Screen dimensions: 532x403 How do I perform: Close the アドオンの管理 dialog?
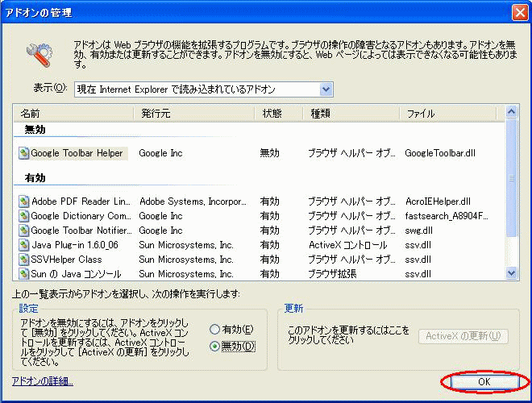tap(520, 13)
